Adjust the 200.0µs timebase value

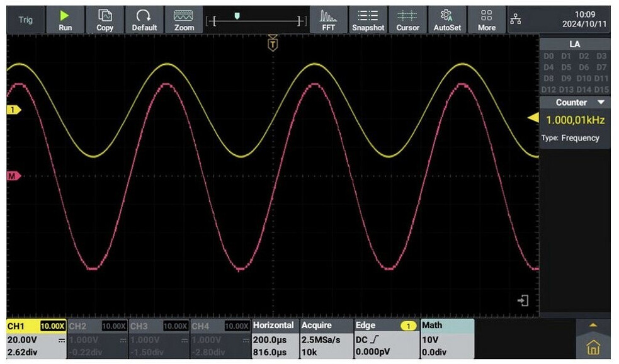[270, 340]
